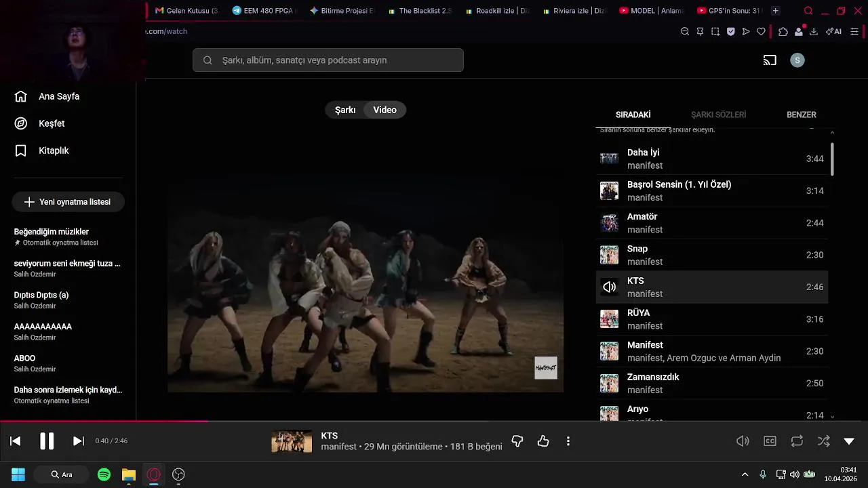Switch to The Blacklist browser tab
This screenshot has width=868, height=488.
pos(419,11)
